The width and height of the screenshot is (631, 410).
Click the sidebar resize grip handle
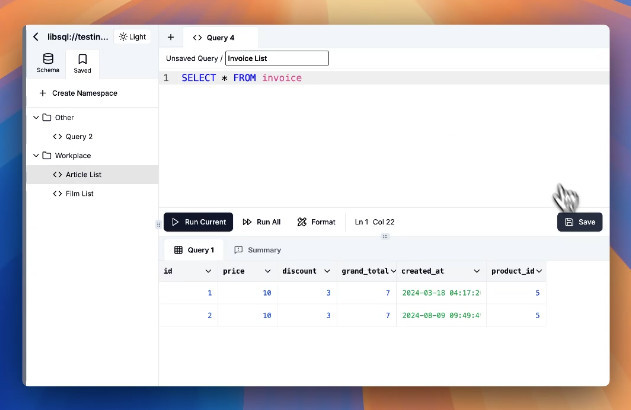pyautogui.click(x=158, y=225)
